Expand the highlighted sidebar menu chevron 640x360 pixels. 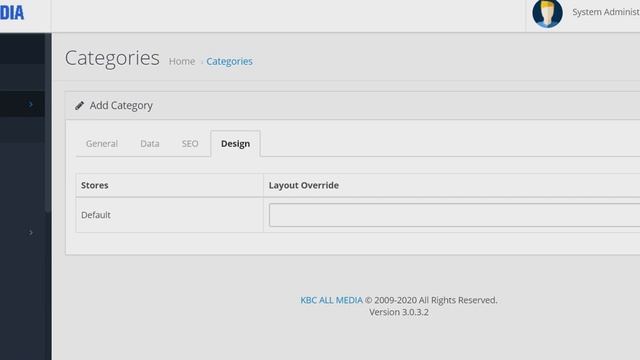(31, 104)
